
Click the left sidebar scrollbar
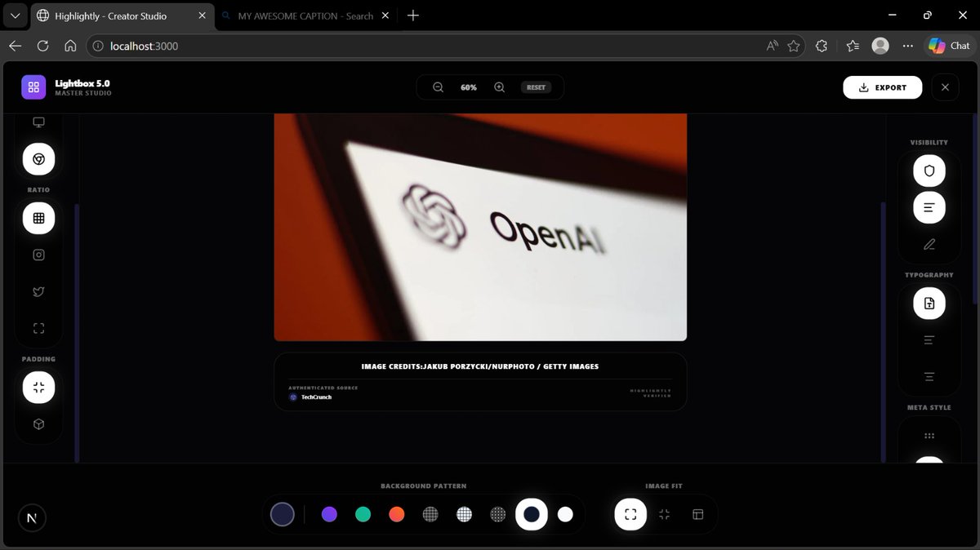coord(77,333)
